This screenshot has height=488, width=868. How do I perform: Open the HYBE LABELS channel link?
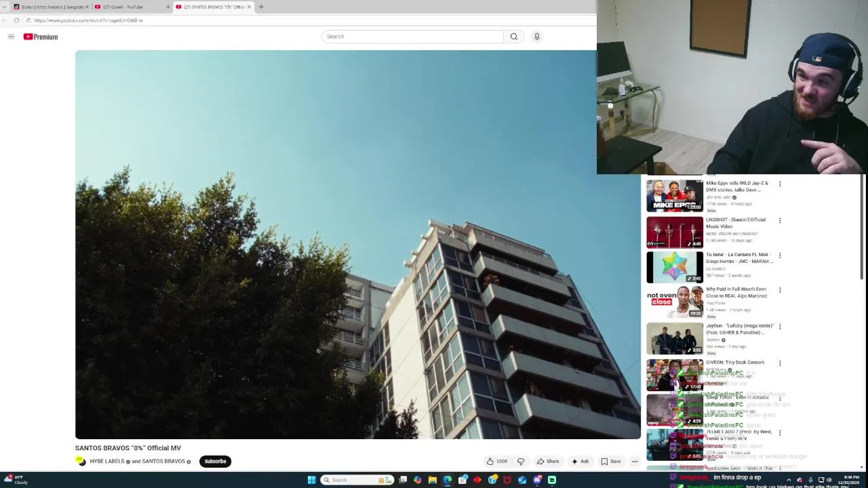click(x=107, y=462)
